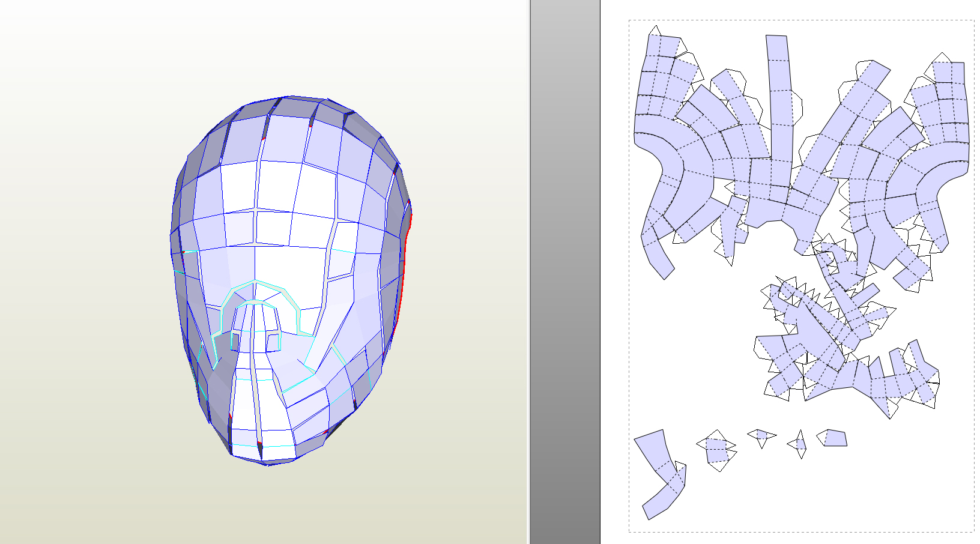
Task: Select the 3D head model in the left view
Action: pos(291,280)
